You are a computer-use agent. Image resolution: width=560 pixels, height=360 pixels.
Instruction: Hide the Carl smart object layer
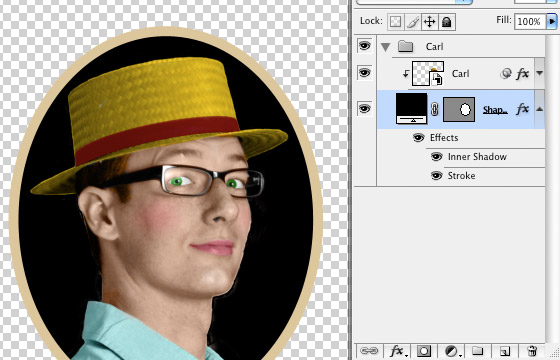(364, 73)
